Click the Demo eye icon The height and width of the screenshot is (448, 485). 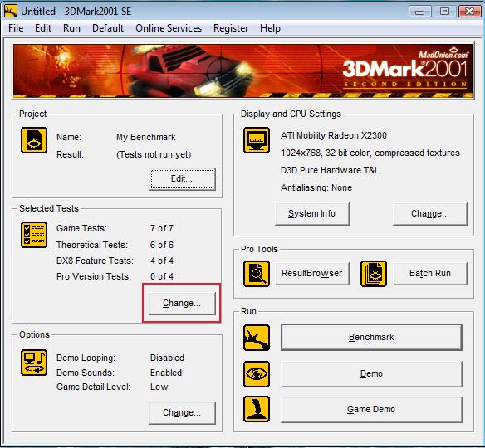[x=257, y=374]
